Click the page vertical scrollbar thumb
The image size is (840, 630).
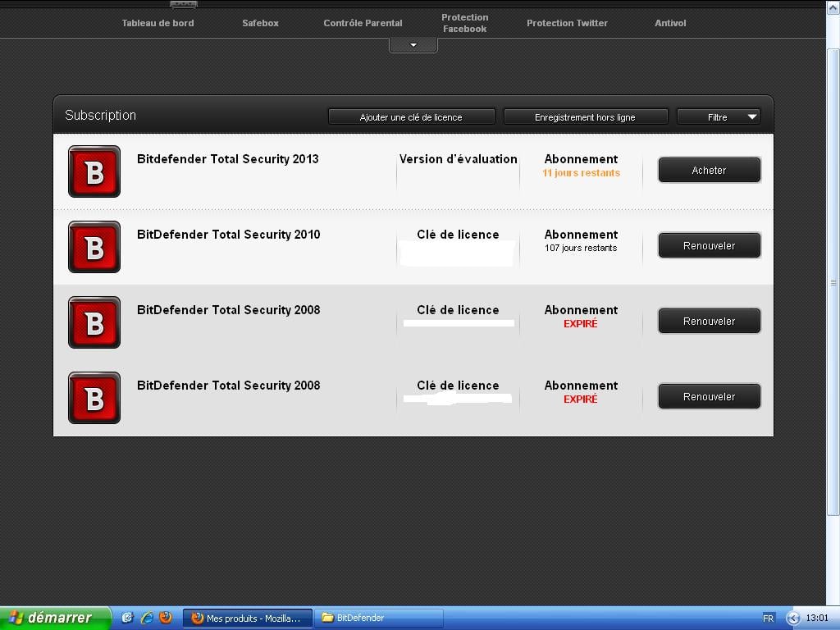[x=833, y=282]
